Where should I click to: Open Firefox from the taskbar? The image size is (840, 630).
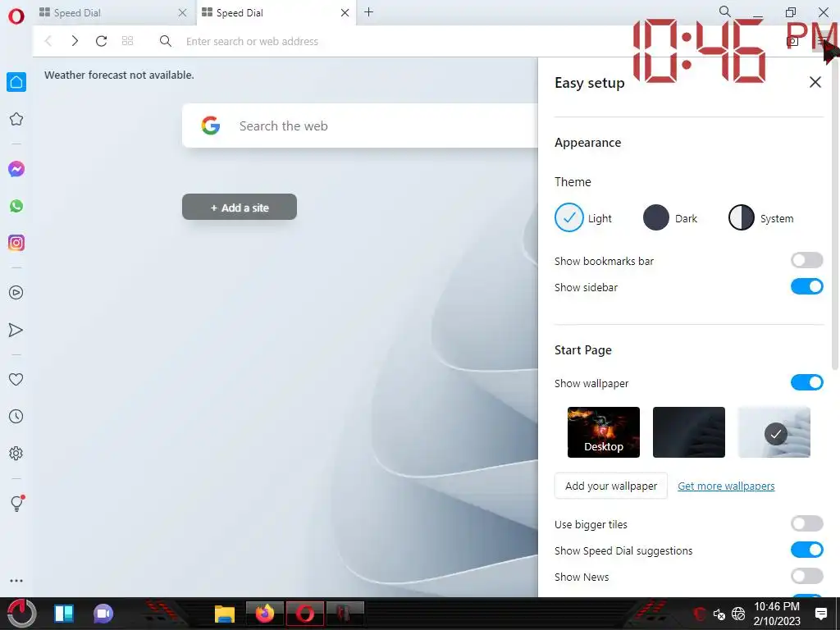click(x=265, y=614)
